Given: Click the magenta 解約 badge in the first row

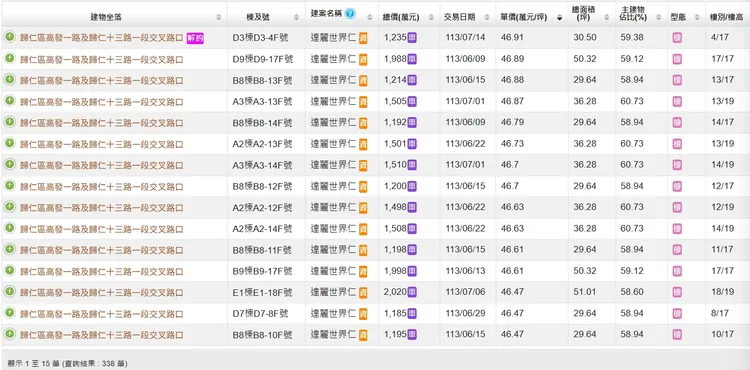Looking at the screenshot, I should (x=195, y=39).
